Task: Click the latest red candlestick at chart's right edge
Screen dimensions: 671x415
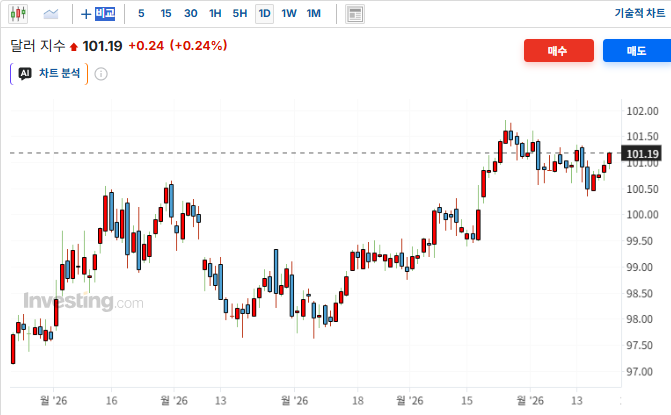Action: [x=609, y=158]
